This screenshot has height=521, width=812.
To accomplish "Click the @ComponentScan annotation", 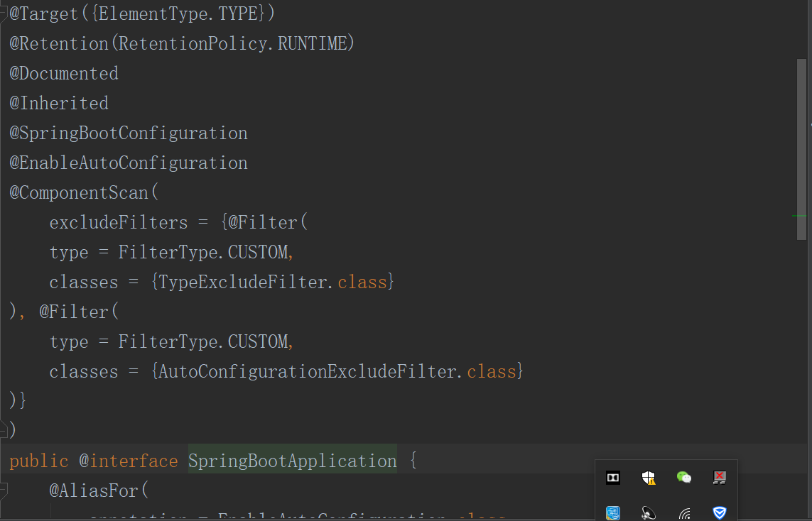I will (80, 192).
